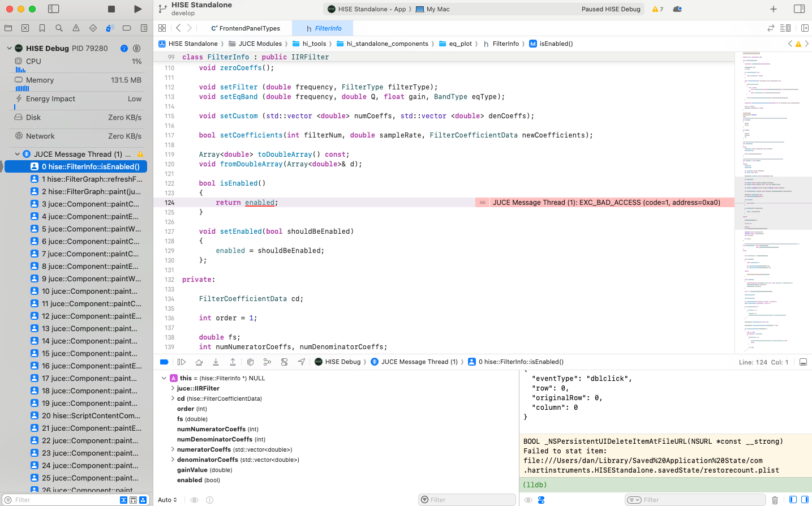Go back in editor history

178,28
